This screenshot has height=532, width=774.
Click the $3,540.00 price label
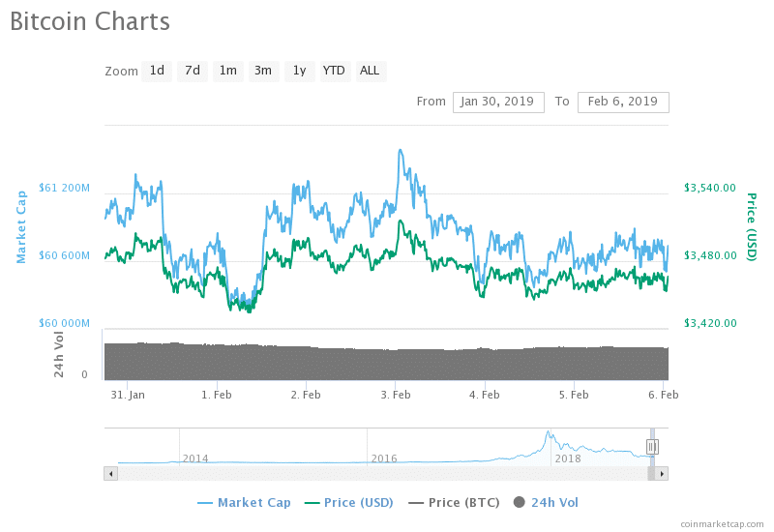[x=710, y=188]
